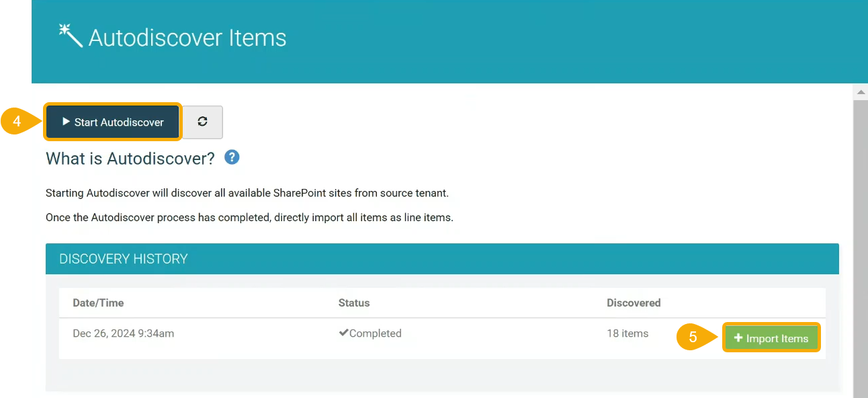The height and width of the screenshot is (398, 868).
Task: Select the '18 items' discovered cell
Action: [627, 333]
